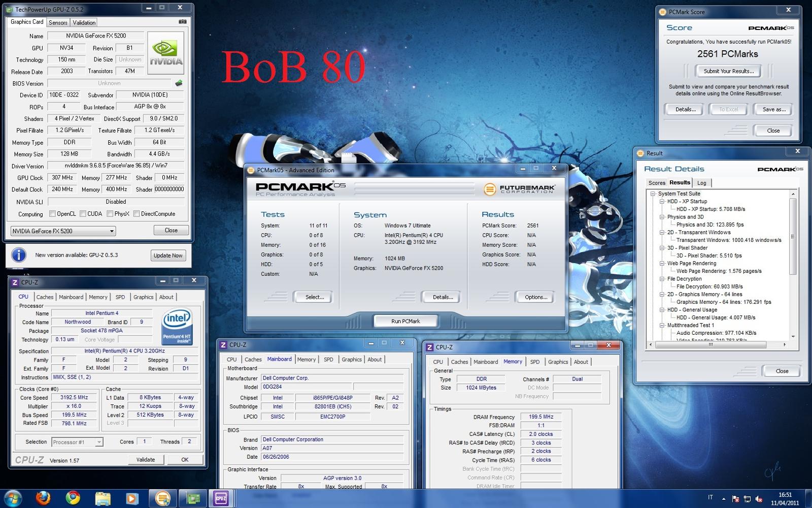Collapse the 3D - Pixel Shader node
This screenshot has height=508, width=812.
point(662,248)
